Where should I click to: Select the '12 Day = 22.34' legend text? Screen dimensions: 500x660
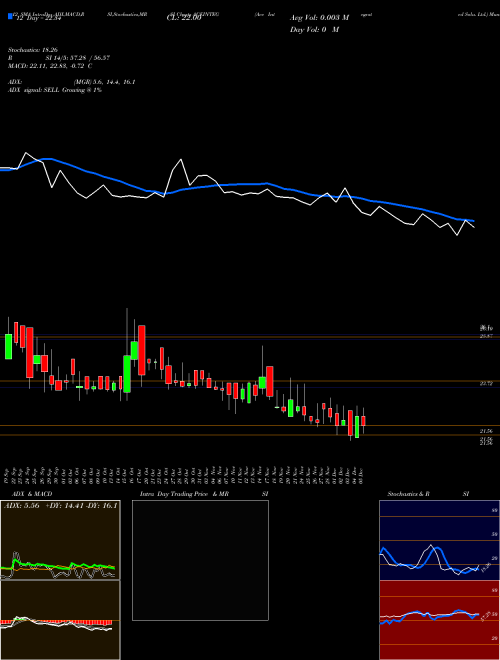pos(39,18)
